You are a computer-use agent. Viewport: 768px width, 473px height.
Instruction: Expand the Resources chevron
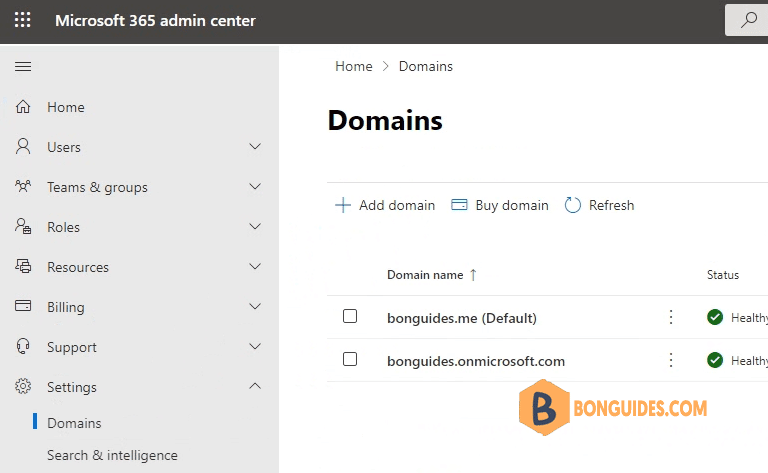255,266
